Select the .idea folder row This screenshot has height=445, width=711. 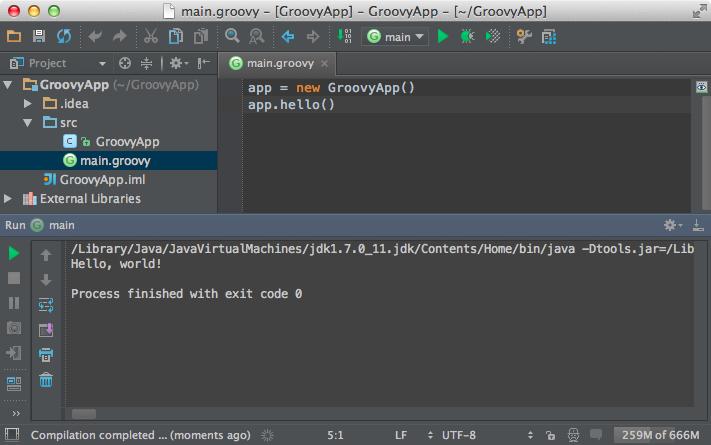[109, 103]
